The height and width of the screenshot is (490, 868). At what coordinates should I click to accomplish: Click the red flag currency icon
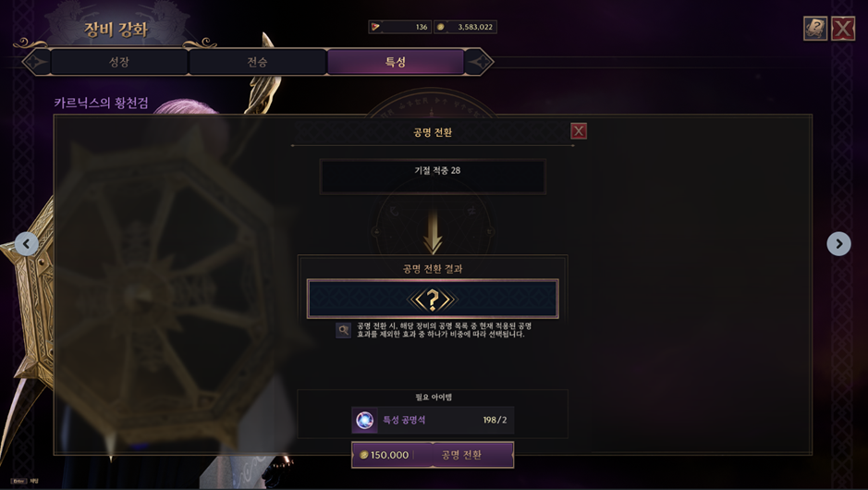pyautogui.click(x=376, y=27)
